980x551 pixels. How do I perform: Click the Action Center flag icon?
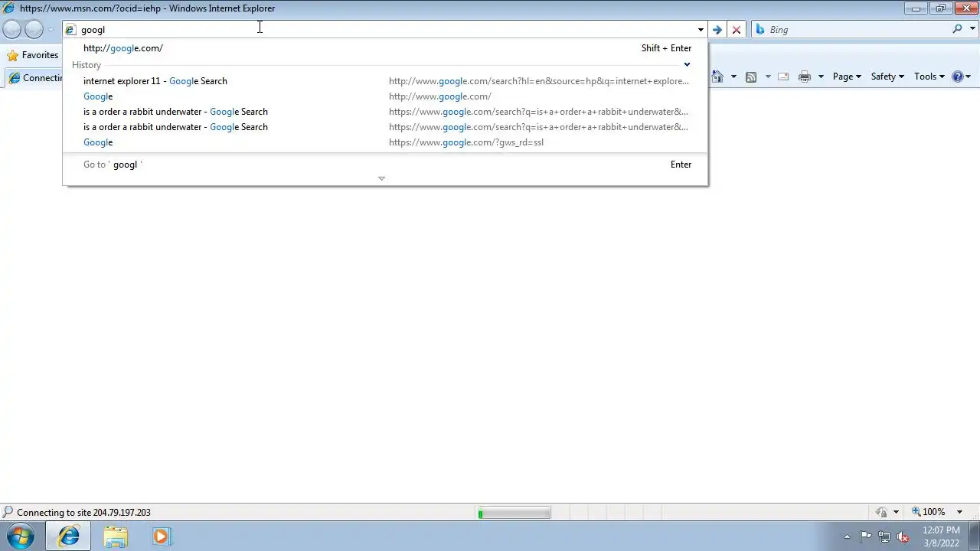tap(865, 536)
